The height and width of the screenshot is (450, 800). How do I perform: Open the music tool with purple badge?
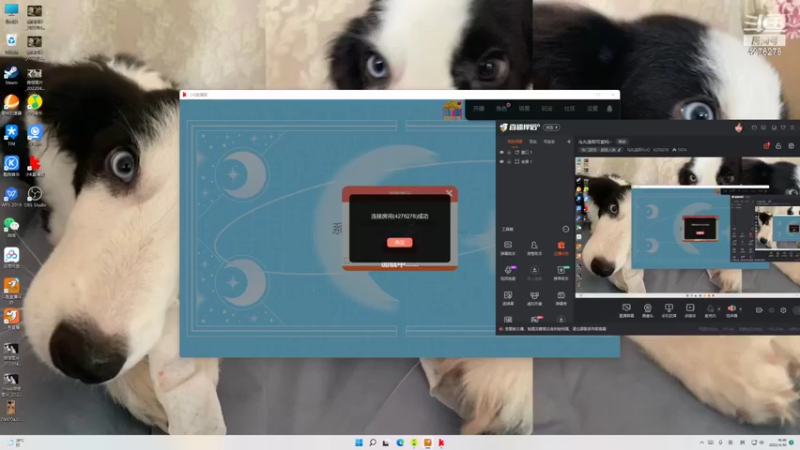(x=508, y=272)
